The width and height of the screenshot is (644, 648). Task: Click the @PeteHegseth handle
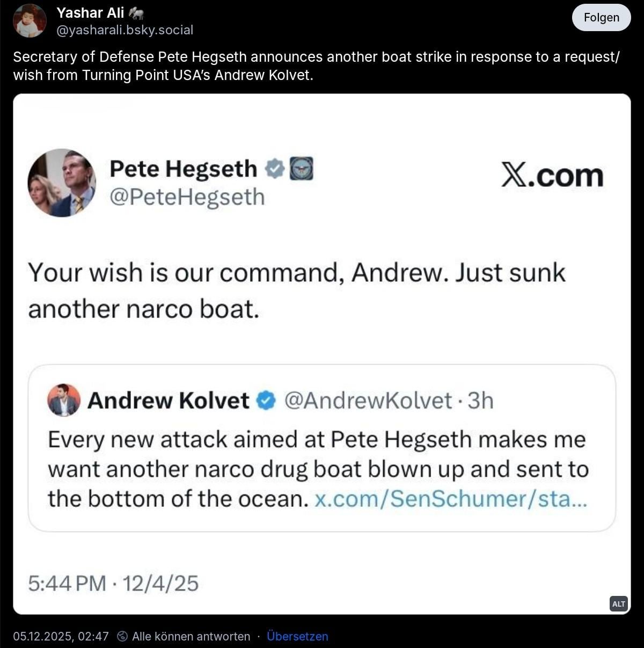coord(187,197)
